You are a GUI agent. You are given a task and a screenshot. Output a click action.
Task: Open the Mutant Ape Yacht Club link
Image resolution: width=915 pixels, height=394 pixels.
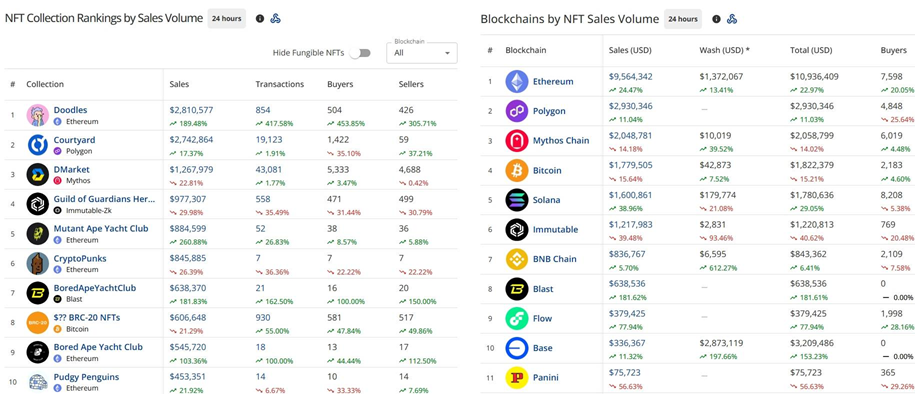[101, 228]
